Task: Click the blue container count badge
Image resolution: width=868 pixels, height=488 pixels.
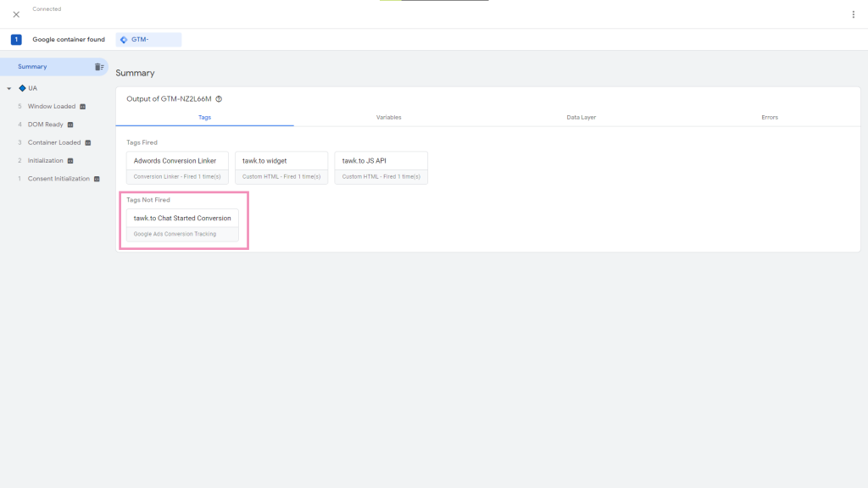Action: (16, 39)
